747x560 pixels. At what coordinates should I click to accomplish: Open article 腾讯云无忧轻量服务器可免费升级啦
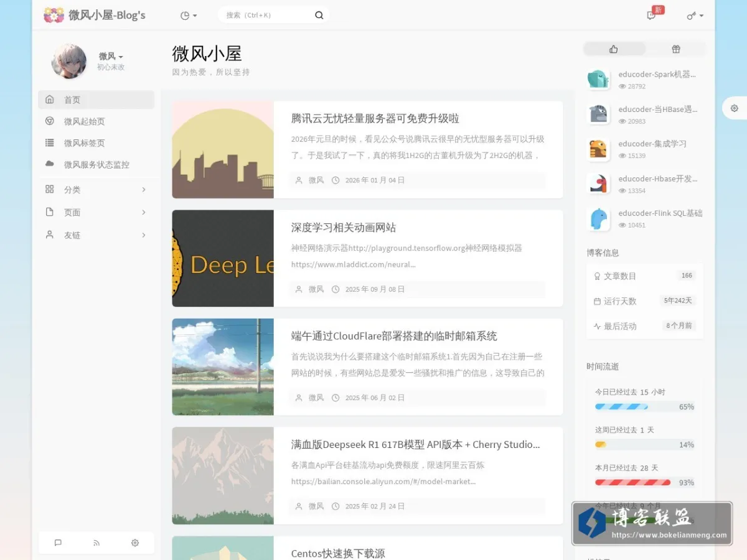375,118
